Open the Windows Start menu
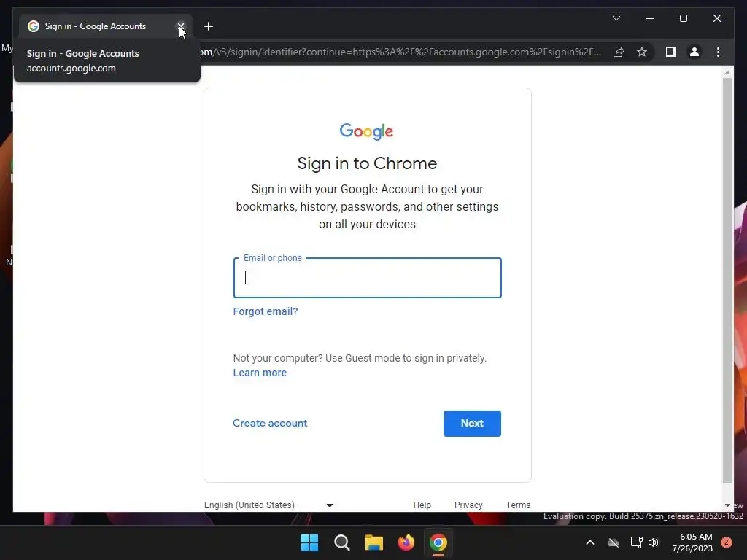 click(x=309, y=542)
